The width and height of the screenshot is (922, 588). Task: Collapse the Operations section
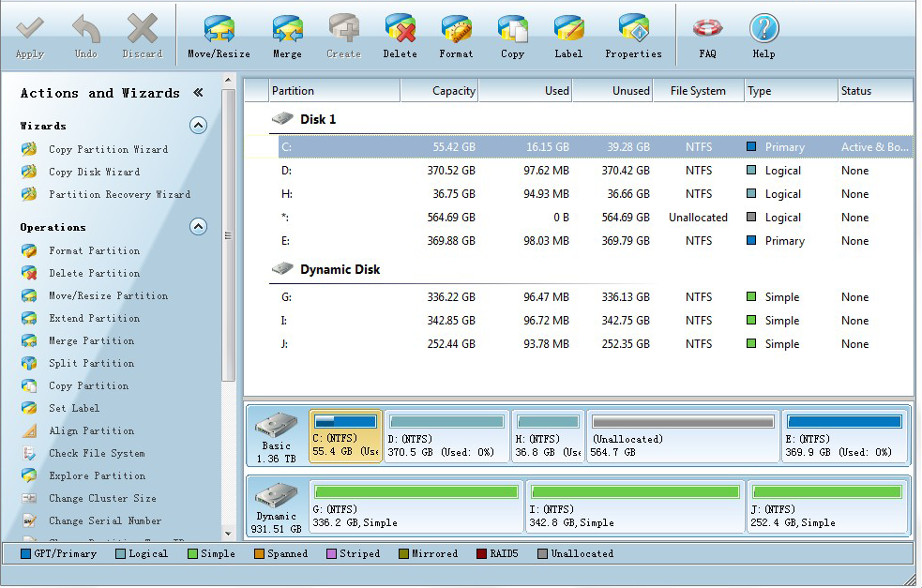(197, 226)
